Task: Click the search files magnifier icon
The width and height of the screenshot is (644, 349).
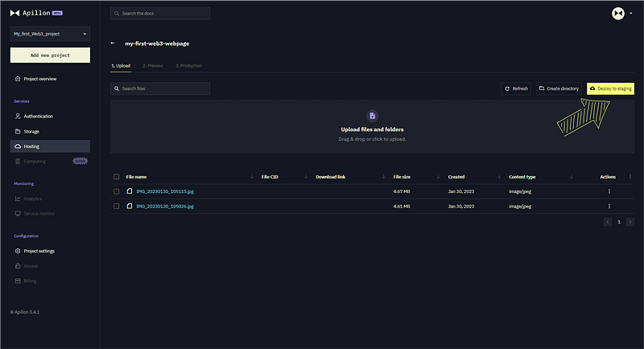Action: tap(117, 88)
